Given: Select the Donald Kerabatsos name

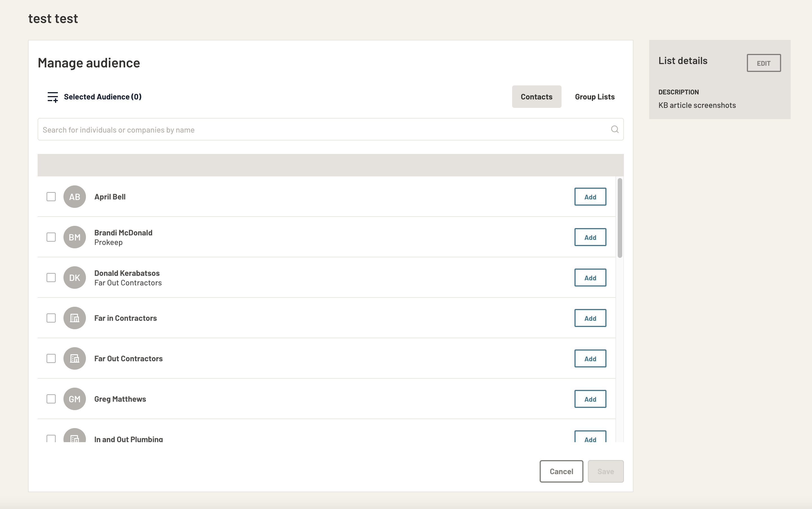Looking at the screenshot, I should click(127, 273).
